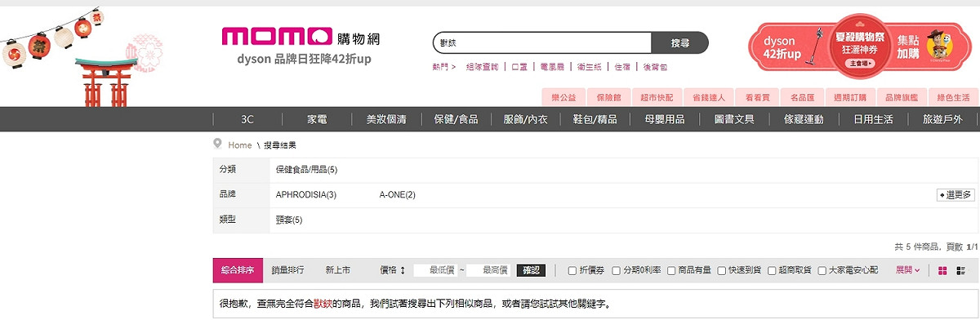Open the 超市快配 tab
The height and width of the screenshot is (320, 980).
657,97
